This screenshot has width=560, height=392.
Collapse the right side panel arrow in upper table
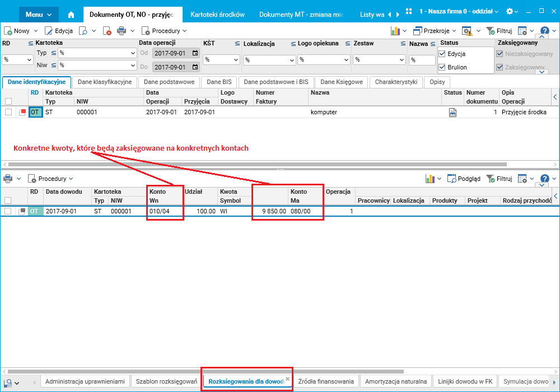555,97
